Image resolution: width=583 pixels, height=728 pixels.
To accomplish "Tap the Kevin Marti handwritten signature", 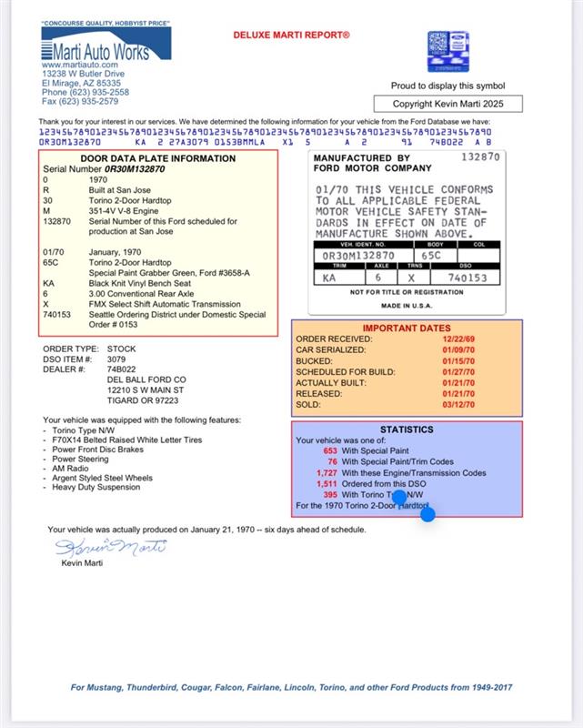I will [110, 547].
